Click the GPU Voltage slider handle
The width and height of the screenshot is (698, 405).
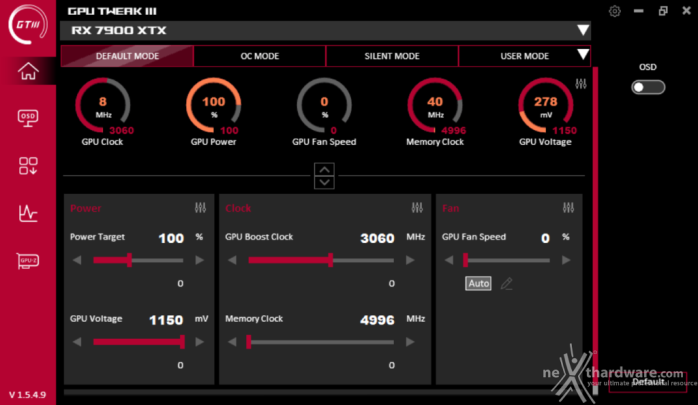tap(183, 342)
